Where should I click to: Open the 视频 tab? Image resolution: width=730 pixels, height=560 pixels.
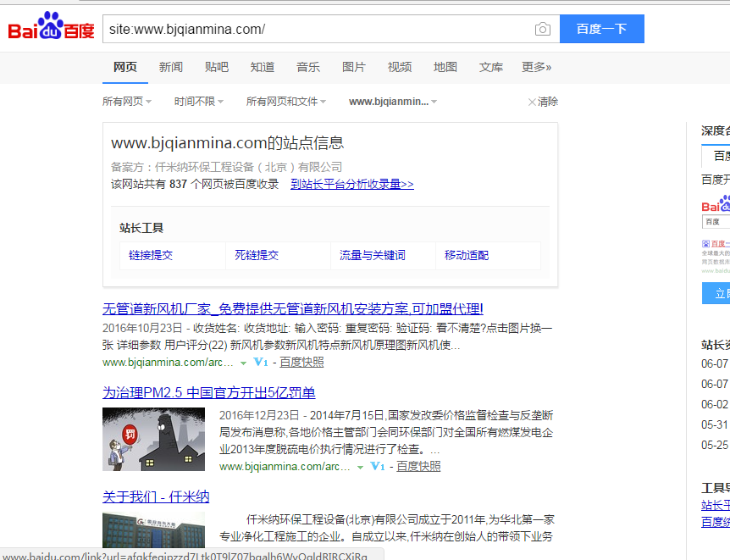pyautogui.click(x=400, y=67)
